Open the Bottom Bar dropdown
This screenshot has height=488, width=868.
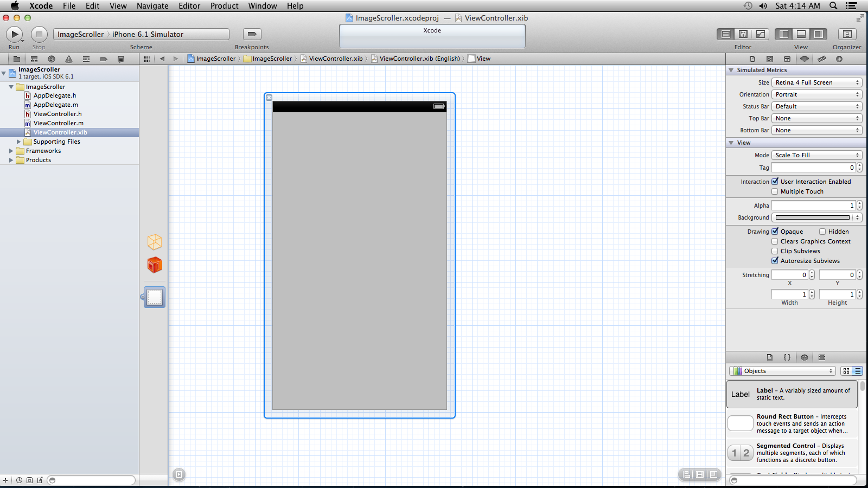coord(817,130)
